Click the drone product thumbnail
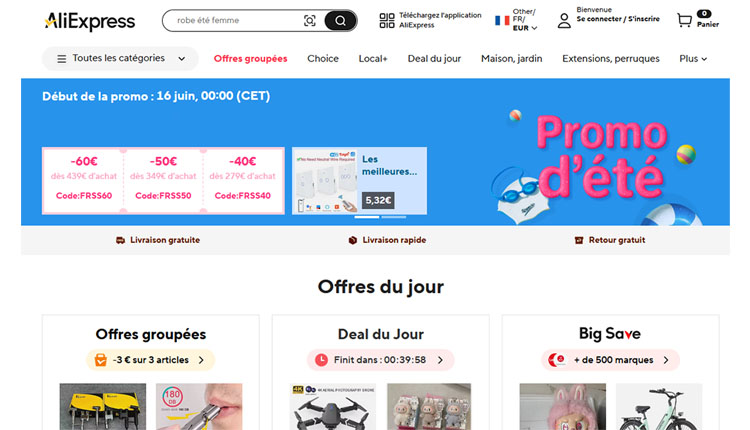This screenshot has width=750, height=430. tap(332, 407)
